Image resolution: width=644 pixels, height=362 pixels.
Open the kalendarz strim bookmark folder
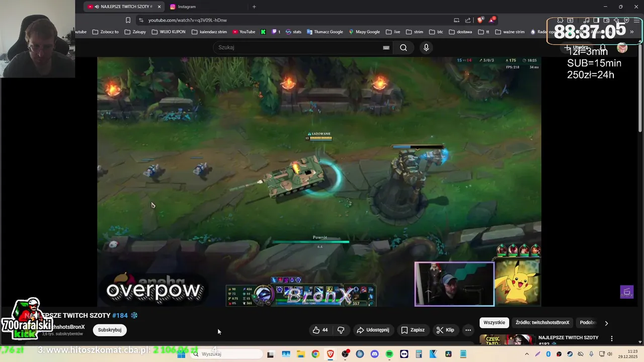[209, 32]
